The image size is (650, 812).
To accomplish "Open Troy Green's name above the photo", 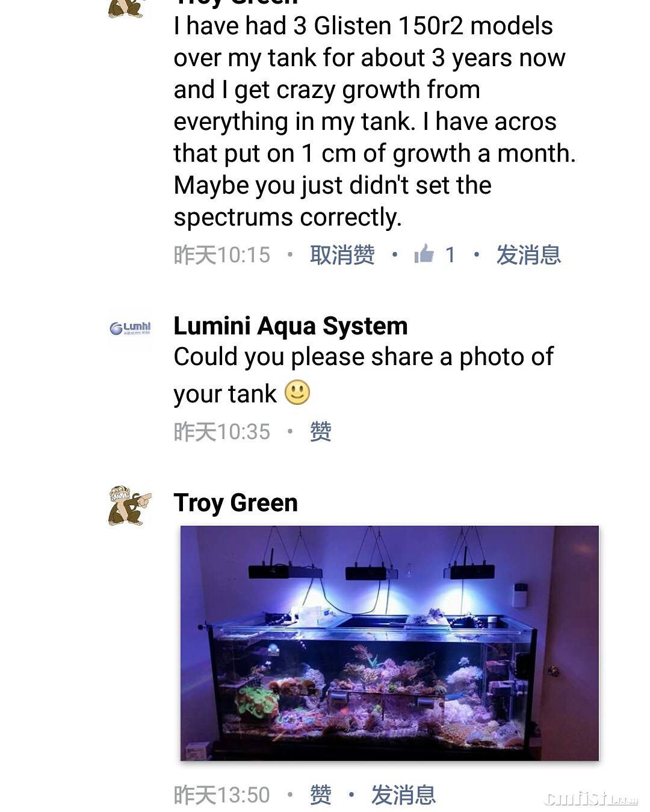I will 235,503.
